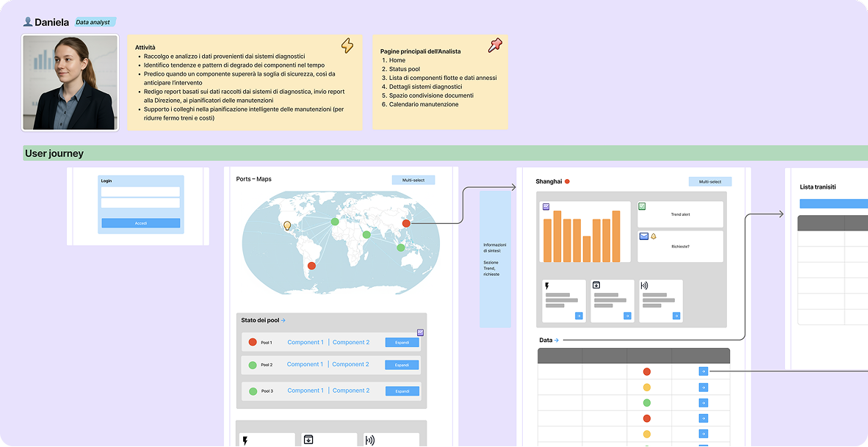
Task: Expand the Stato dei pool section via its arrow
Action: [x=283, y=321]
